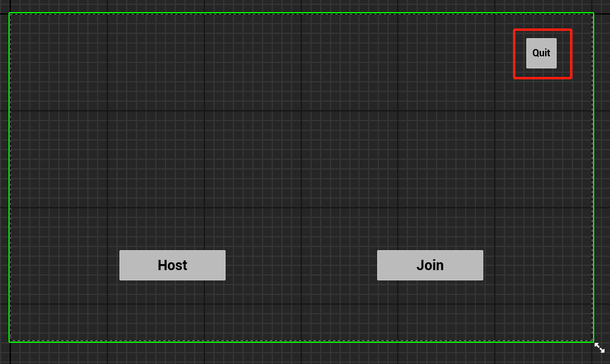This screenshot has height=364, width=610.
Task: Click empty canvas area above Host button
Action: (172, 200)
